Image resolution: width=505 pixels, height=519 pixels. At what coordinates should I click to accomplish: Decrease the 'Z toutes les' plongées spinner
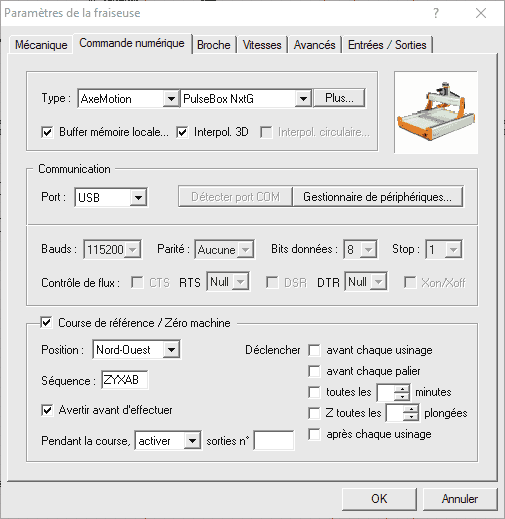pyautogui.click(x=411, y=417)
